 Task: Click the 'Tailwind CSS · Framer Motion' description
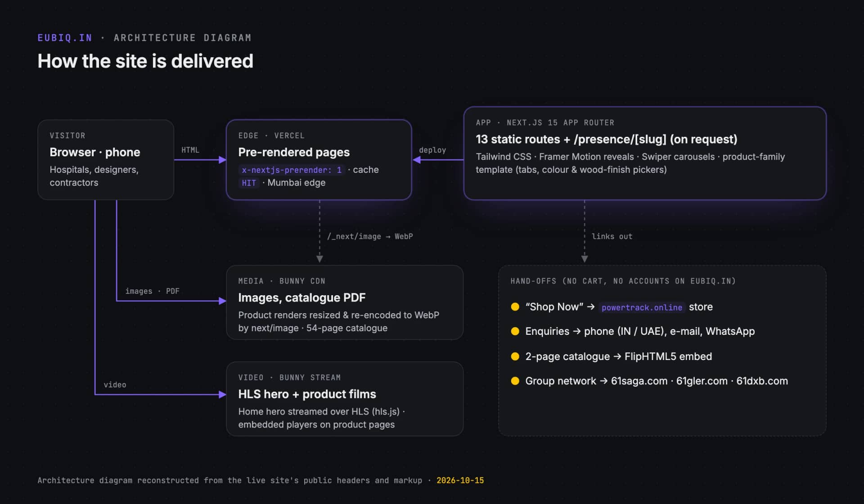click(630, 163)
